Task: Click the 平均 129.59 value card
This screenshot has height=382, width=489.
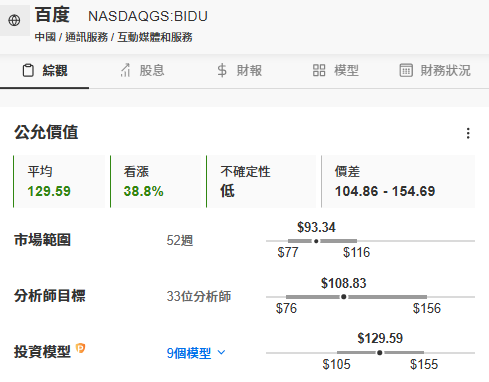Action: [59, 181]
